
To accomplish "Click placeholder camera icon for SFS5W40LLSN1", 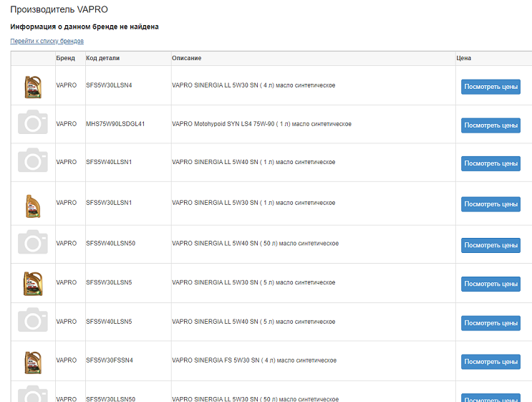I will 33,160.
